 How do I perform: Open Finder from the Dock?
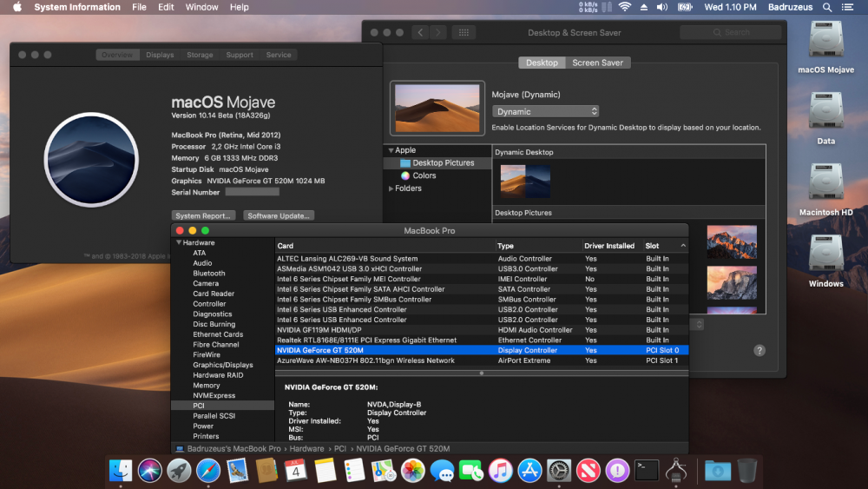coord(121,471)
